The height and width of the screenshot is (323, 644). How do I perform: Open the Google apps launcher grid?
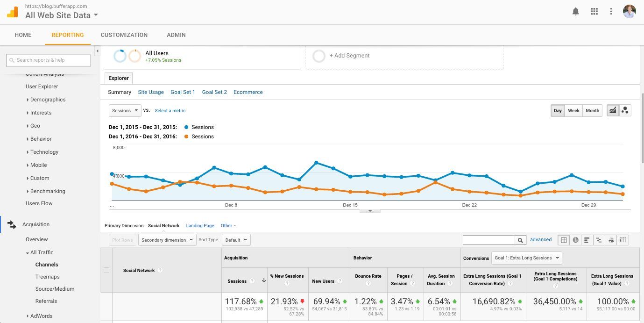(x=594, y=11)
